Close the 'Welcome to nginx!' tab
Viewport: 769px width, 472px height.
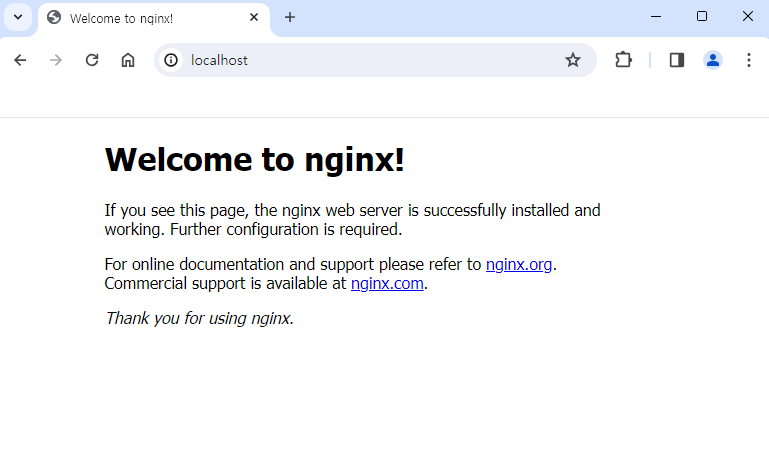(254, 18)
